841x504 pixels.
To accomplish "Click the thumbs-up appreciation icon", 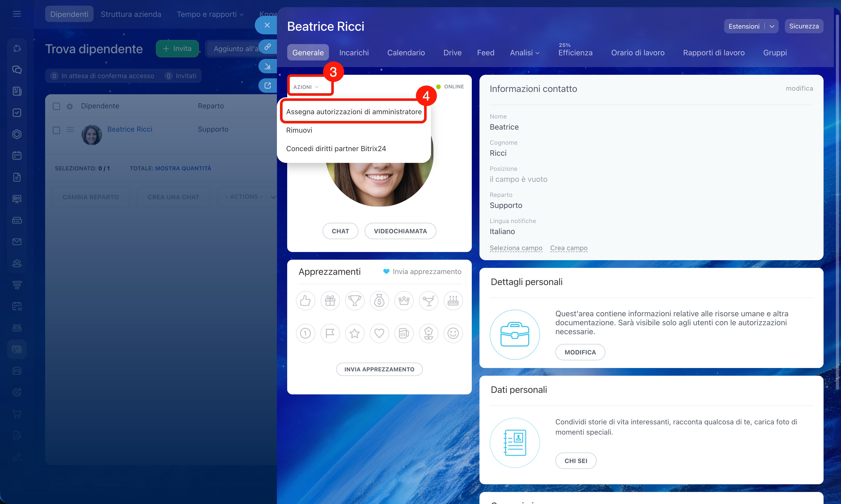I will coord(305,301).
